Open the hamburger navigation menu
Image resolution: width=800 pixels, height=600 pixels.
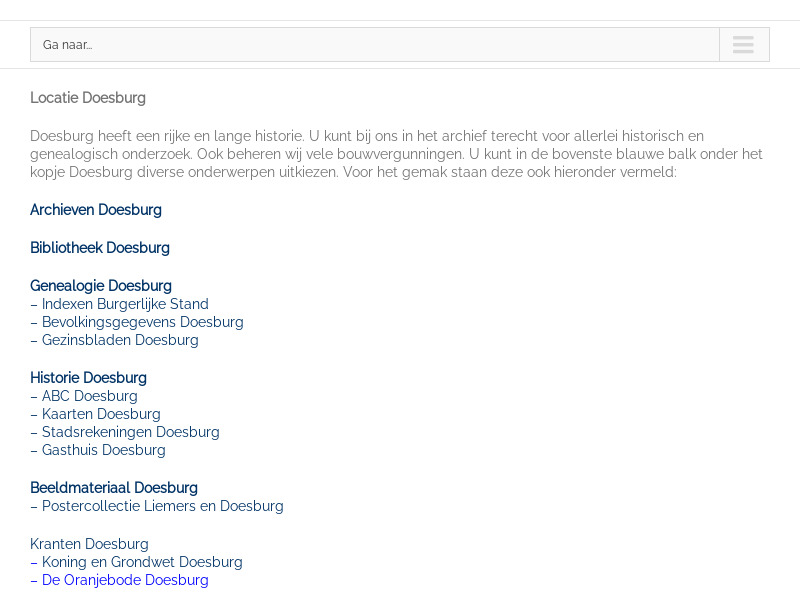point(743,44)
